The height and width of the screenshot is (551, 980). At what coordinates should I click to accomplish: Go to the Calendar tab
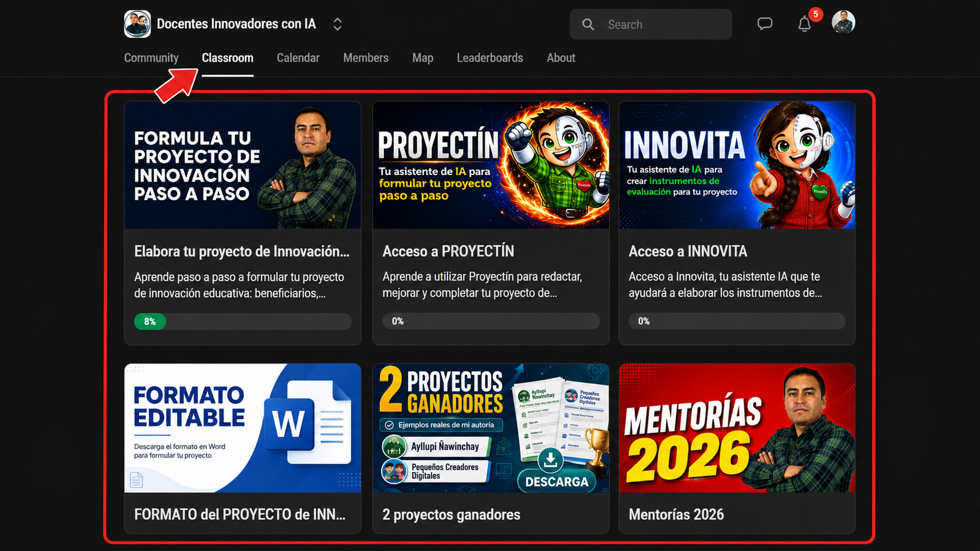(298, 58)
